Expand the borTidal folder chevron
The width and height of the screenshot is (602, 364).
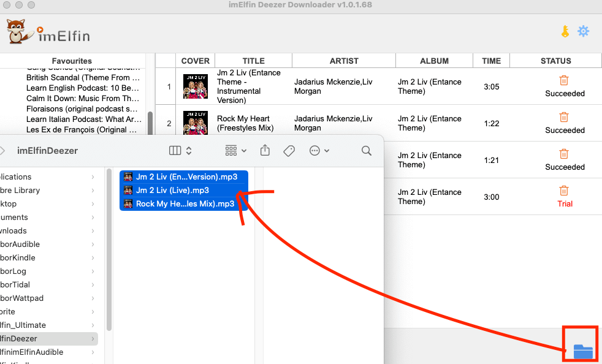pyautogui.click(x=93, y=284)
